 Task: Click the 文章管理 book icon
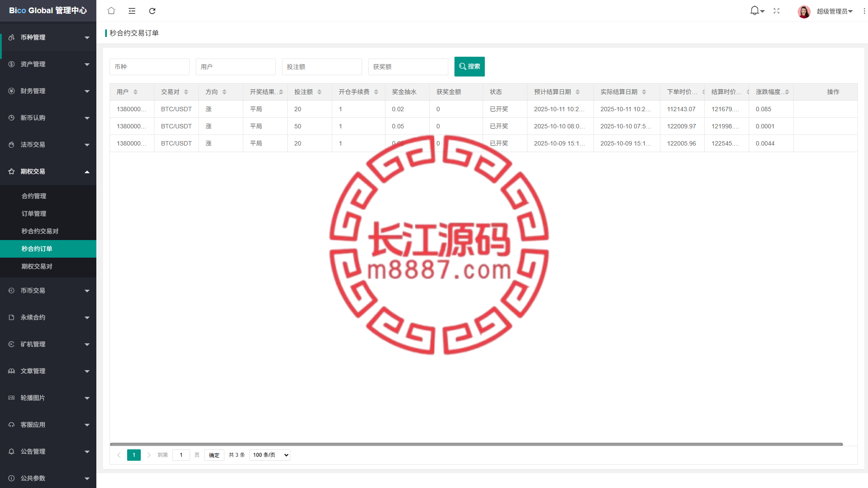(x=11, y=371)
